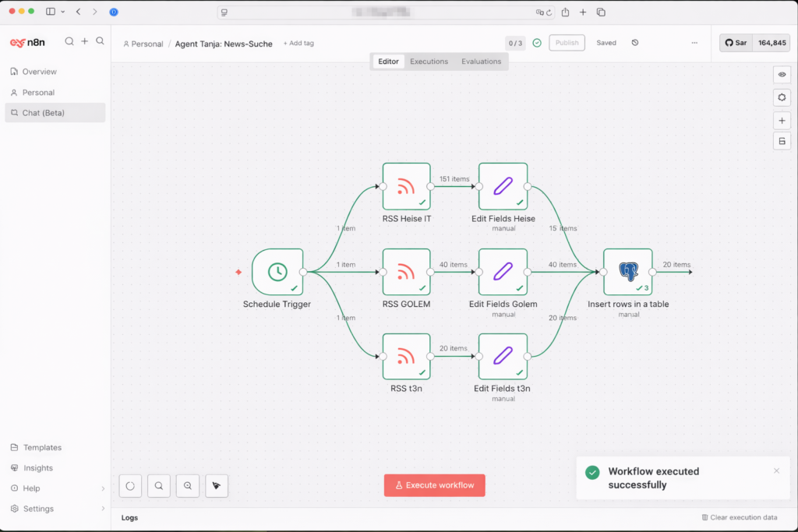Screen dimensions: 798x532
Task: Toggle the browser sidebar panel button
Action: [x=51, y=12]
